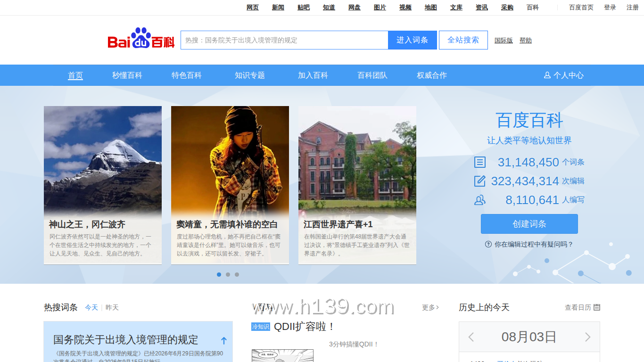Open 文库 in top navigation

tap(456, 8)
